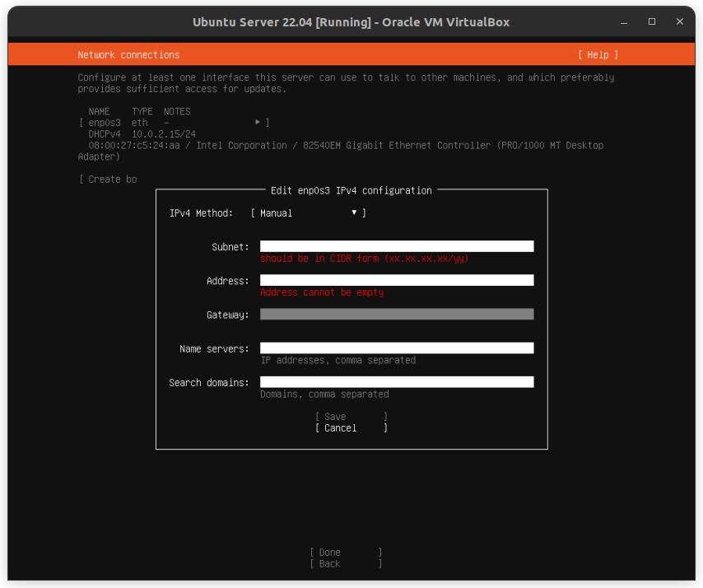The image size is (703, 588).
Task: Click the Search domains input field
Action: pyautogui.click(x=397, y=382)
